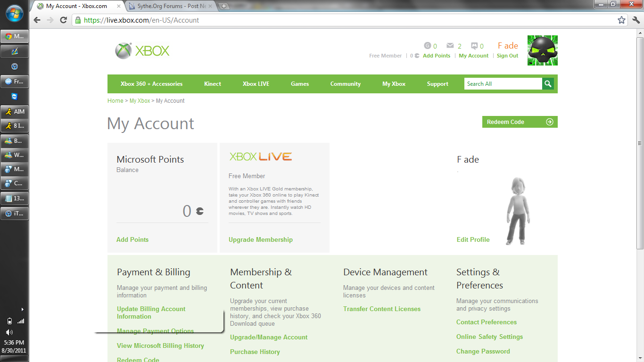The width and height of the screenshot is (644, 362).
Task: Click the network signal bars tray icon
Action: 20,321
